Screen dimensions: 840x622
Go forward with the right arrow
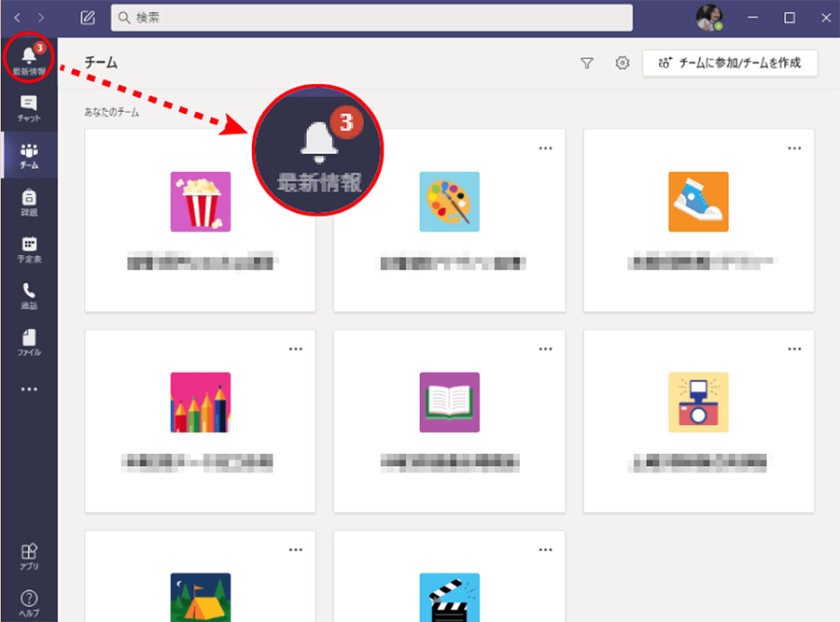pyautogui.click(x=41, y=18)
